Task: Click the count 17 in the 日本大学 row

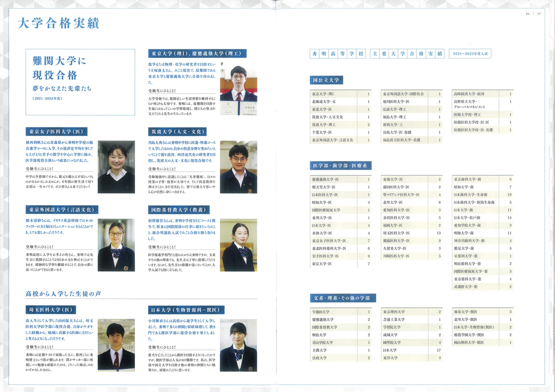Action: pos(438,350)
